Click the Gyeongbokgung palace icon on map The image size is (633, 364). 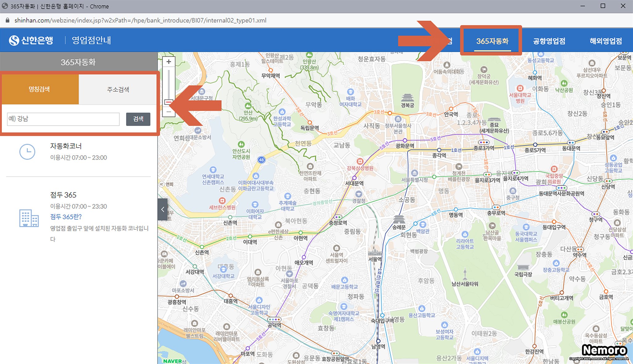(x=407, y=98)
